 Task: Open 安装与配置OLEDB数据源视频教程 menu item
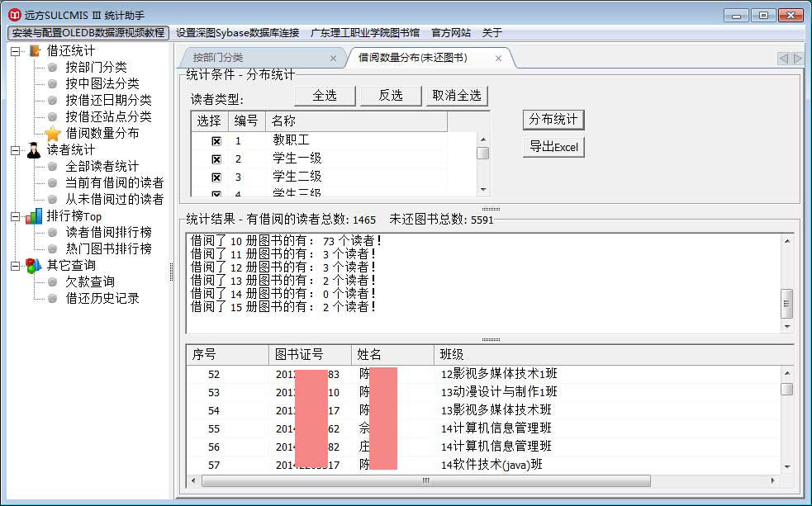[x=88, y=32]
